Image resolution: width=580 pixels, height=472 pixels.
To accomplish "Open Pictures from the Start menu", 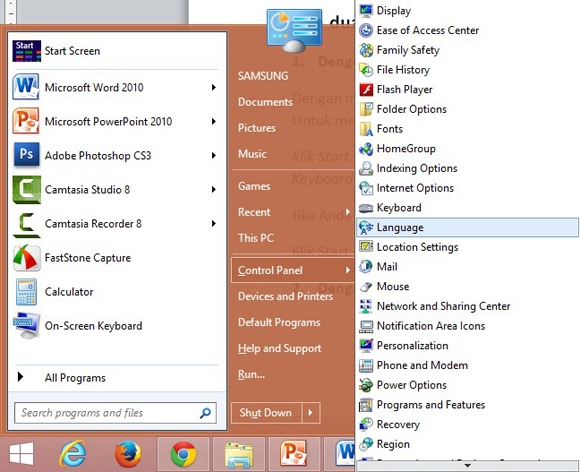I will [257, 128].
